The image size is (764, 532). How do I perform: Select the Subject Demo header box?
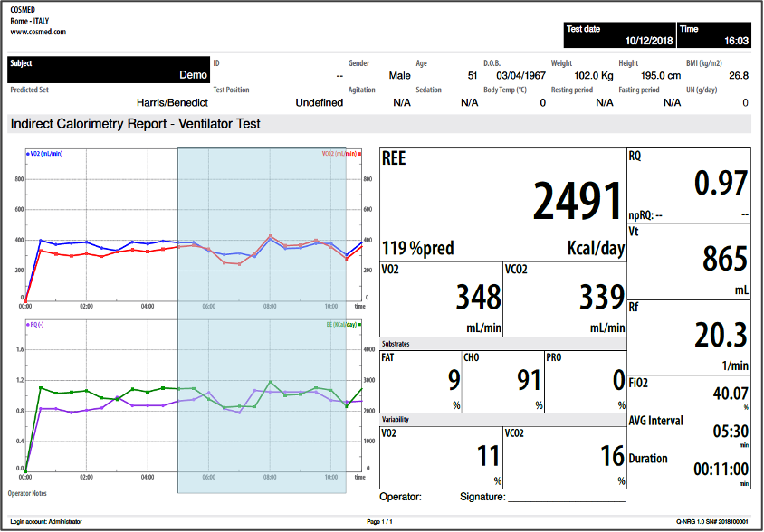tap(109, 70)
